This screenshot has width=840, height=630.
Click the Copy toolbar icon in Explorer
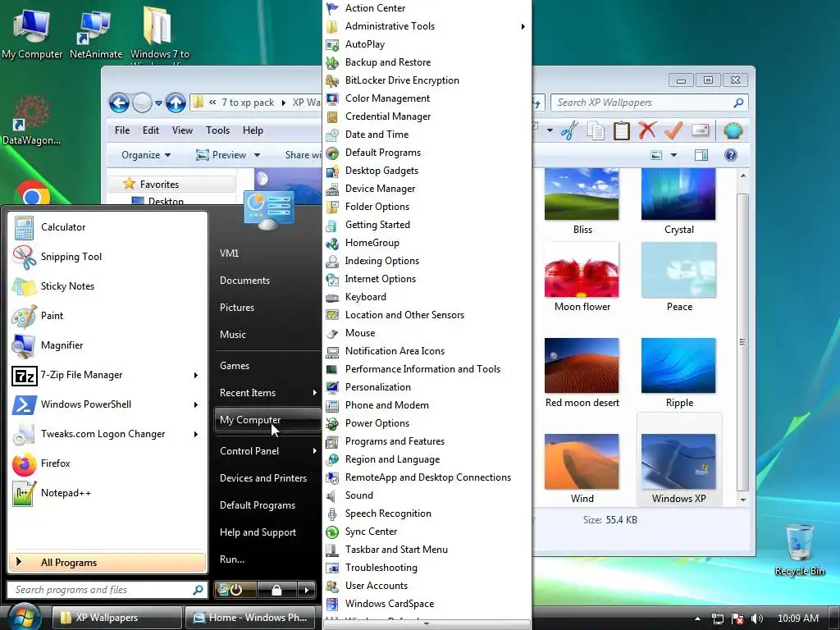tap(596, 130)
